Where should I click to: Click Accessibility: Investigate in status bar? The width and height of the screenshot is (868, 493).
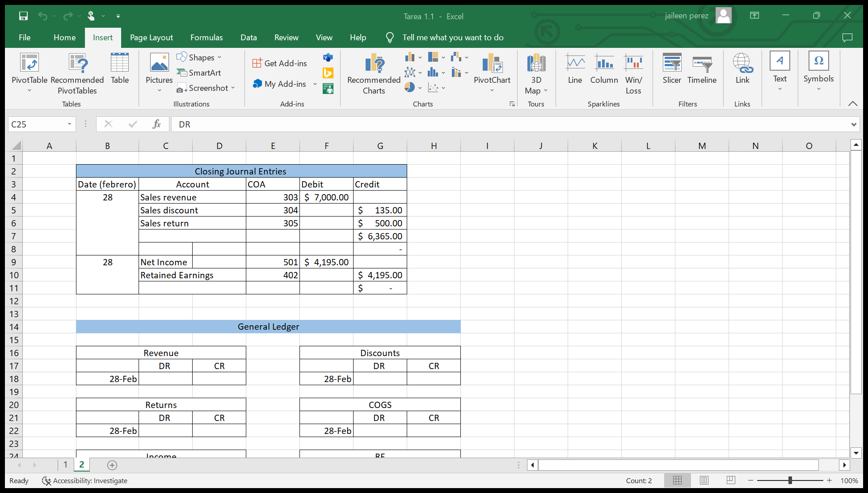click(85, 481)
